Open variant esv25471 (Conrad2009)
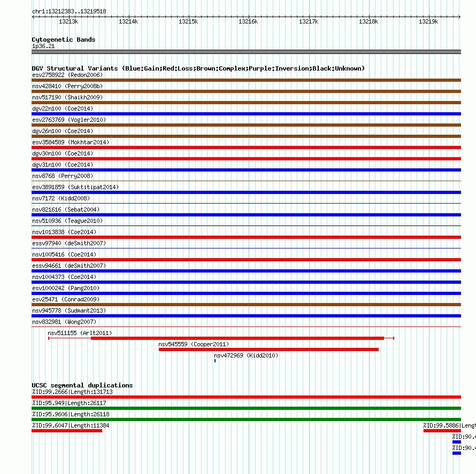476x474 pixels. pyautogui.click(x=66, y=299)
